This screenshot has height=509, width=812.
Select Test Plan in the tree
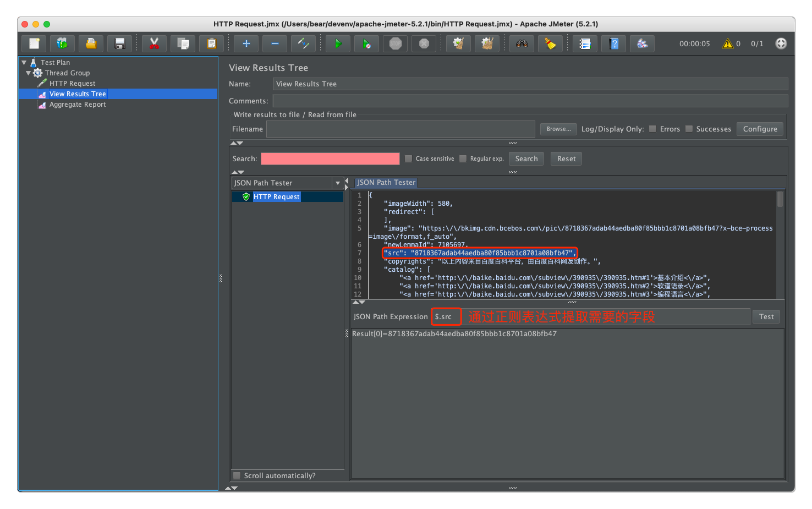(x=55, y=63)
